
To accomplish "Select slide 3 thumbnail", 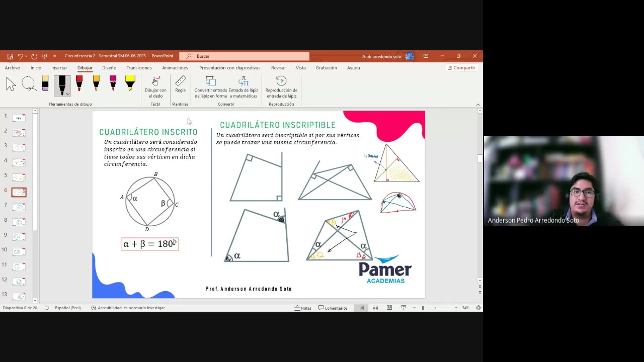I will 19,147.
